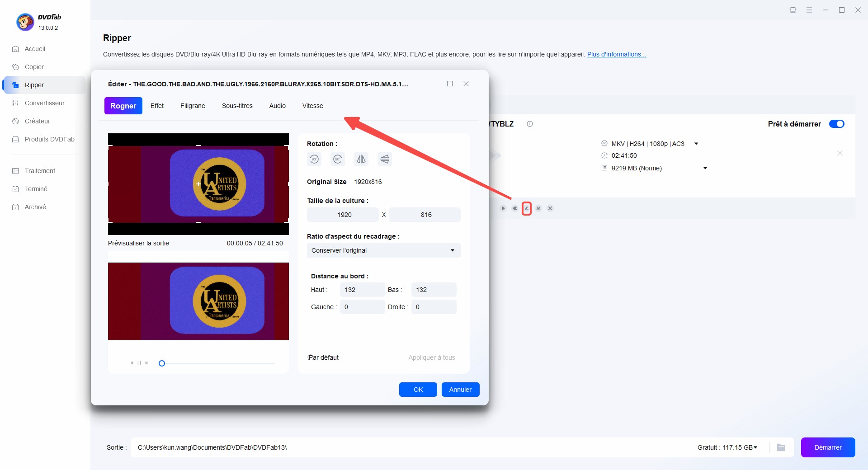Screen dimensions: 868x470
Task: Maximize the Éditer dialog
Action: 450,84
